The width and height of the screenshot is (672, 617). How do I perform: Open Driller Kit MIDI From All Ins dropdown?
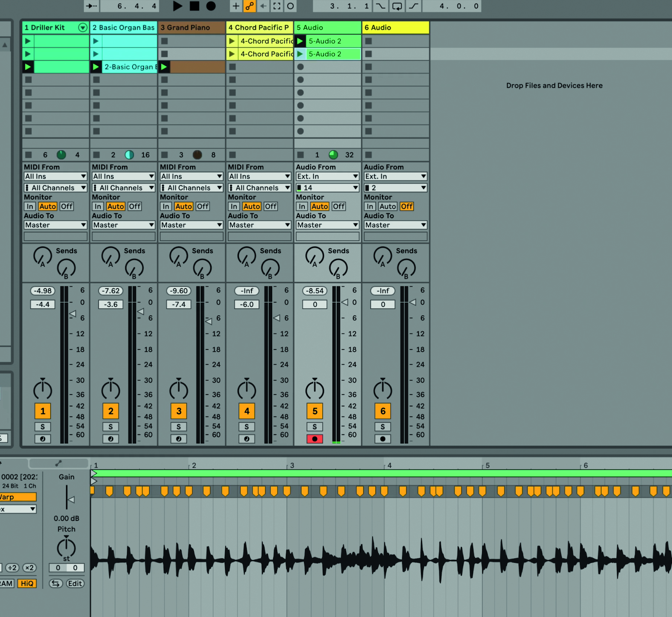coord(56,176)
